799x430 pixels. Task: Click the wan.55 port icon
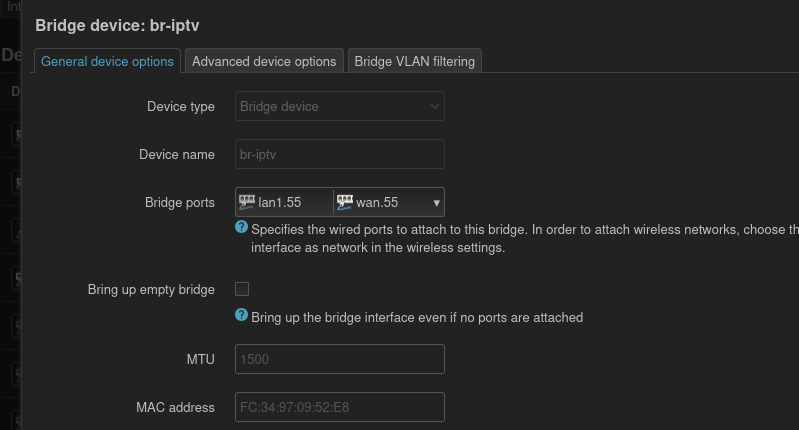click(x=344, y=202)
